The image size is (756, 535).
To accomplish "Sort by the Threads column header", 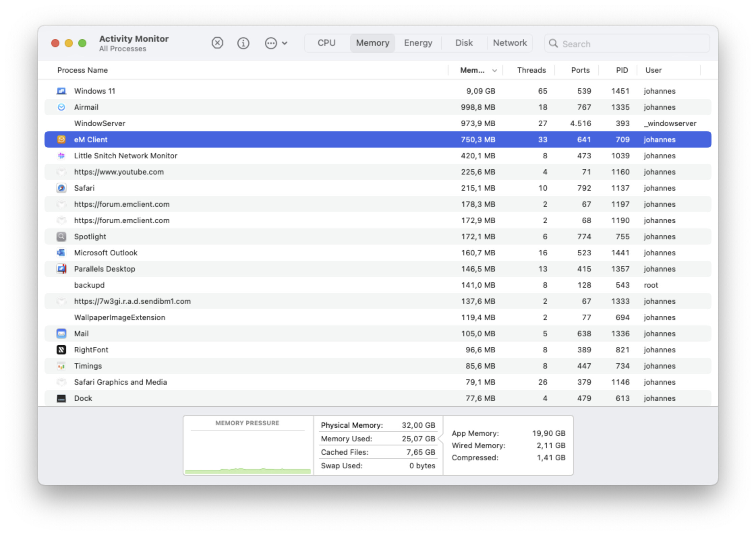I will (531, 70).
